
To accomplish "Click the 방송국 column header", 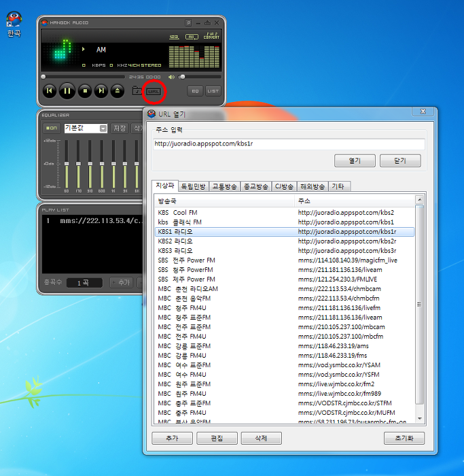I will [224, 201].
